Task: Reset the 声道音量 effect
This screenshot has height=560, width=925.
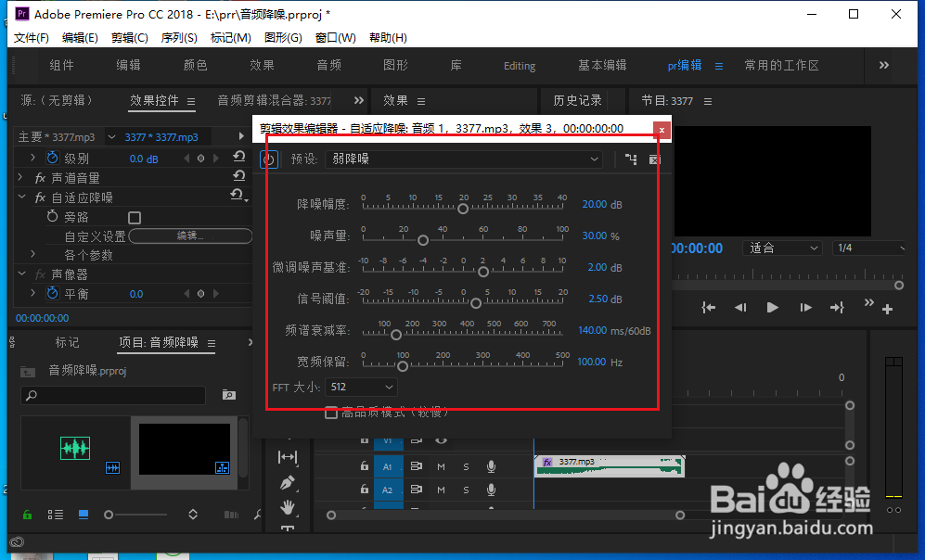Action: pyautogui.click(x=239, y=176)
